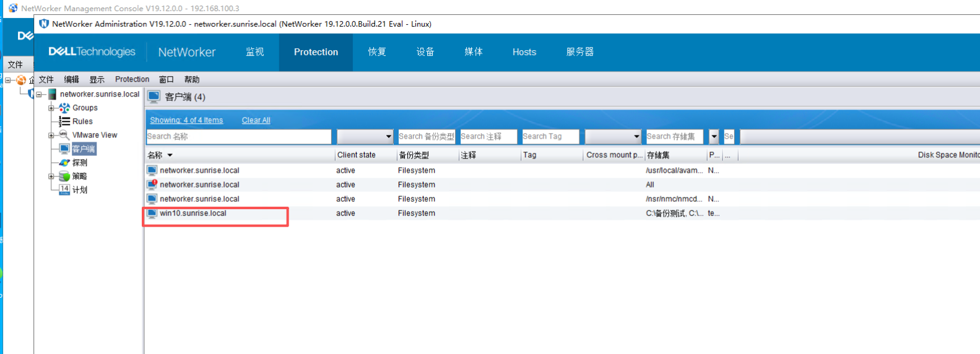The height and width of the screenshot is (354, 980).
Task: Focus the Search 存储集 field
Action: (674, 136)
